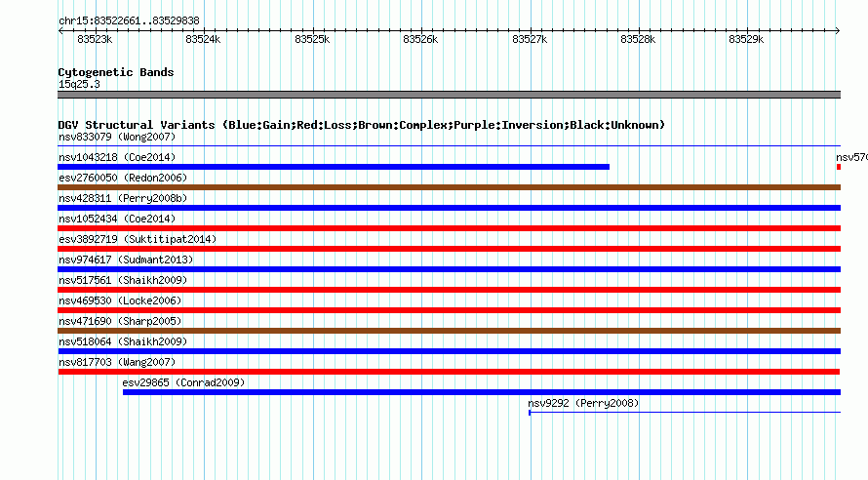Click the nsv9292 thin blue line
This screenshot has width=868, height=480.
685,413
